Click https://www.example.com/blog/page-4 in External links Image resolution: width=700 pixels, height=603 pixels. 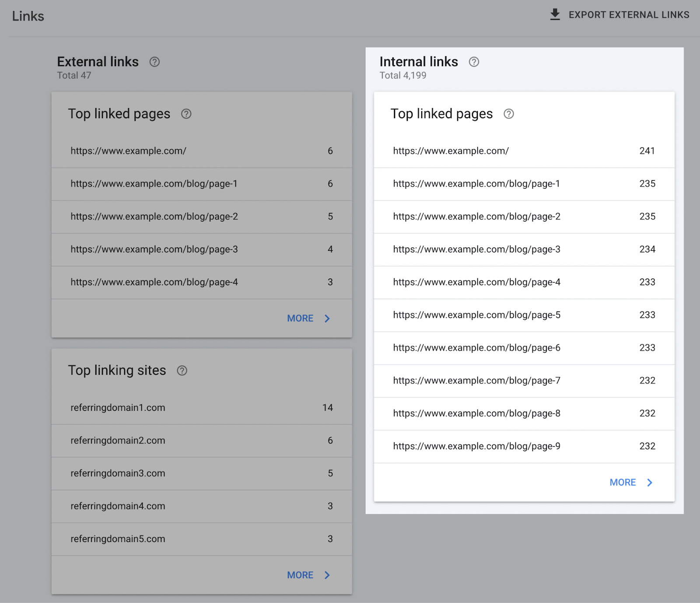(x=154, y=282)
